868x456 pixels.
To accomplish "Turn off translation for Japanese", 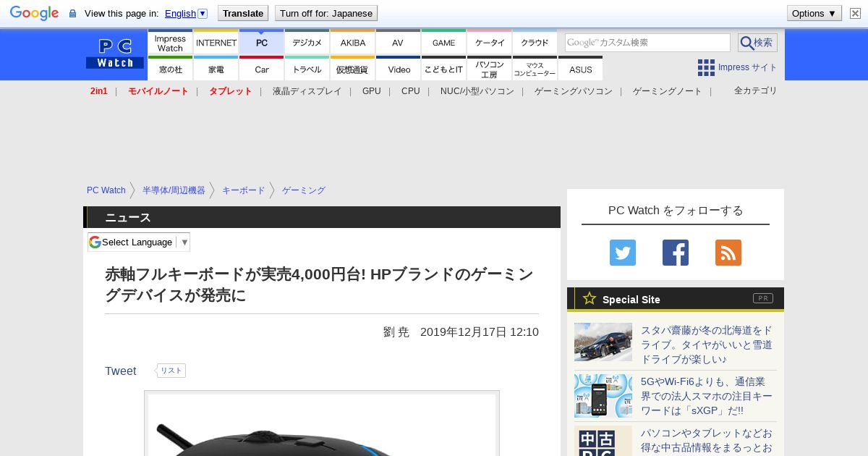I will (326, 13).
